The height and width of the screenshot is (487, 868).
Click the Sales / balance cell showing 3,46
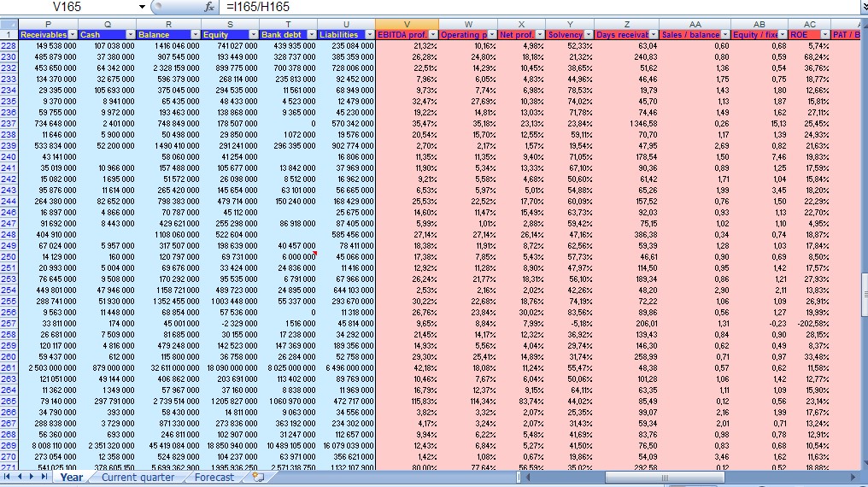click(695, 456)
